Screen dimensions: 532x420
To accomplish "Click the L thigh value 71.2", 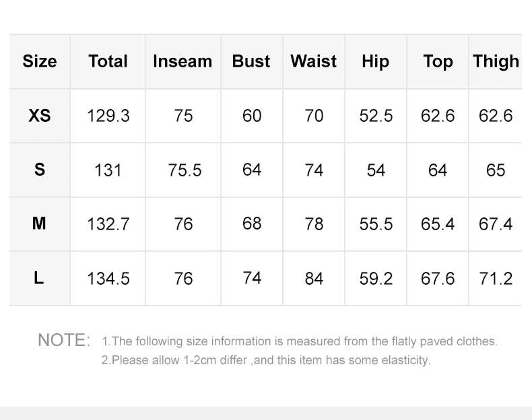I will click(496, 278).
